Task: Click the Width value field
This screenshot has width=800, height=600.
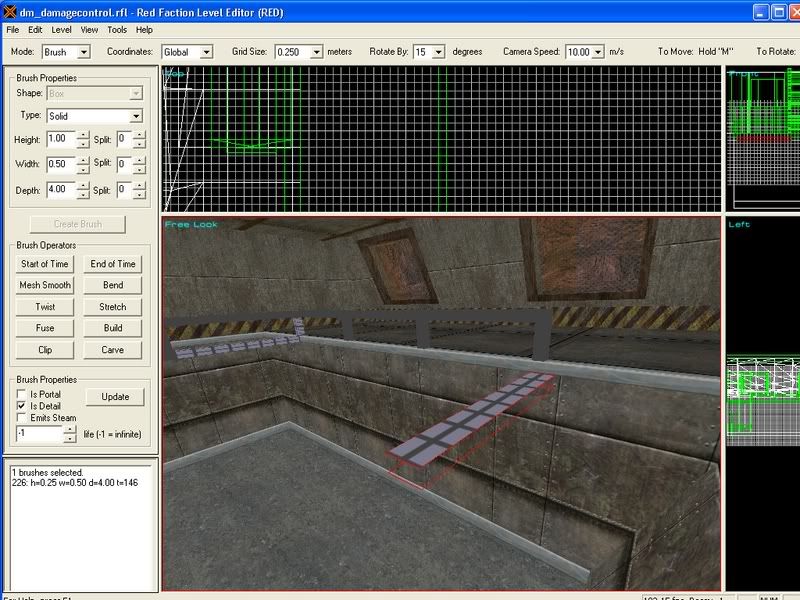Action: pos(61,164)
